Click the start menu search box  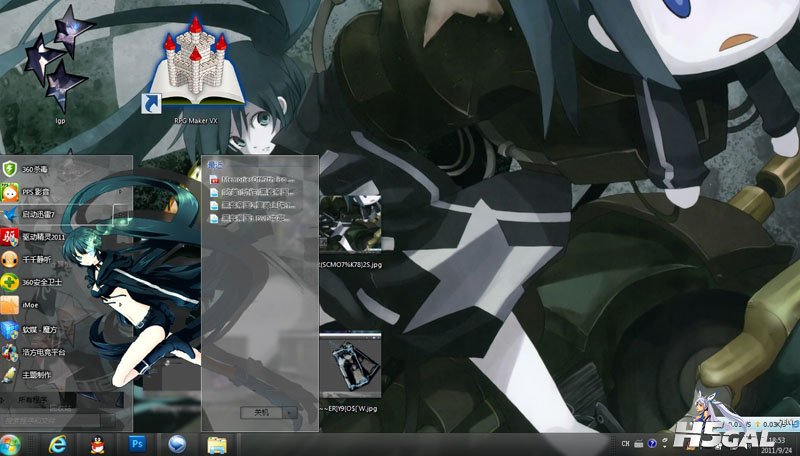coord(50,420)
